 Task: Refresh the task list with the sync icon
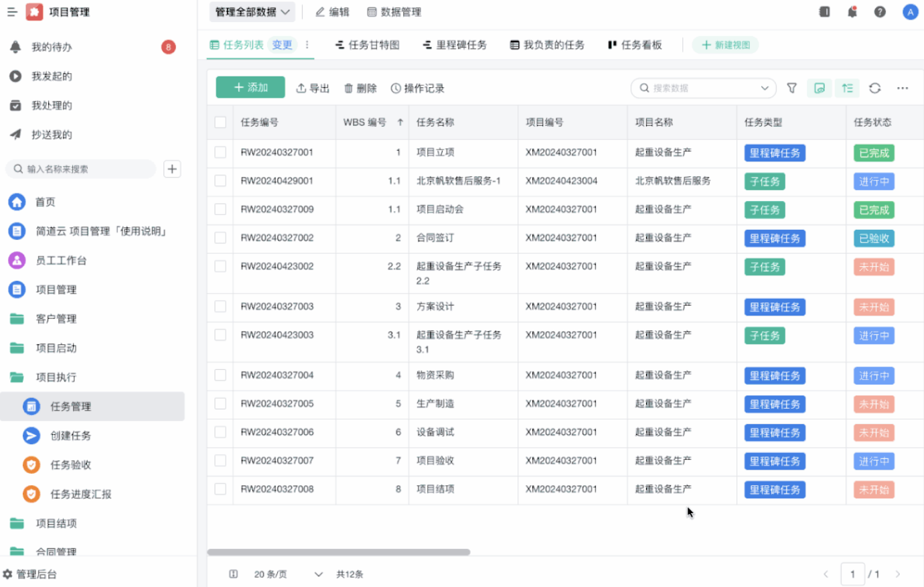[x=874, y=88]
